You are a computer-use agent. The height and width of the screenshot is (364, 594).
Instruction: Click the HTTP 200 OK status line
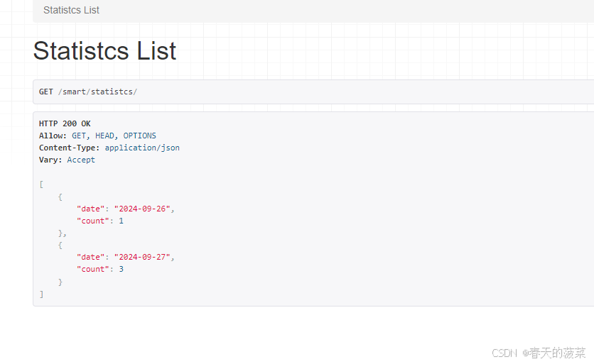coord(65,123)
